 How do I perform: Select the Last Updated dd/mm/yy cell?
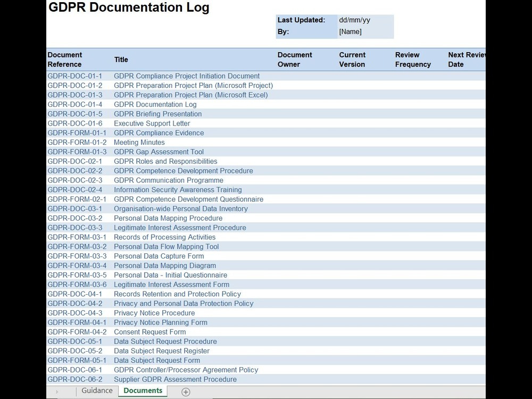365,20
